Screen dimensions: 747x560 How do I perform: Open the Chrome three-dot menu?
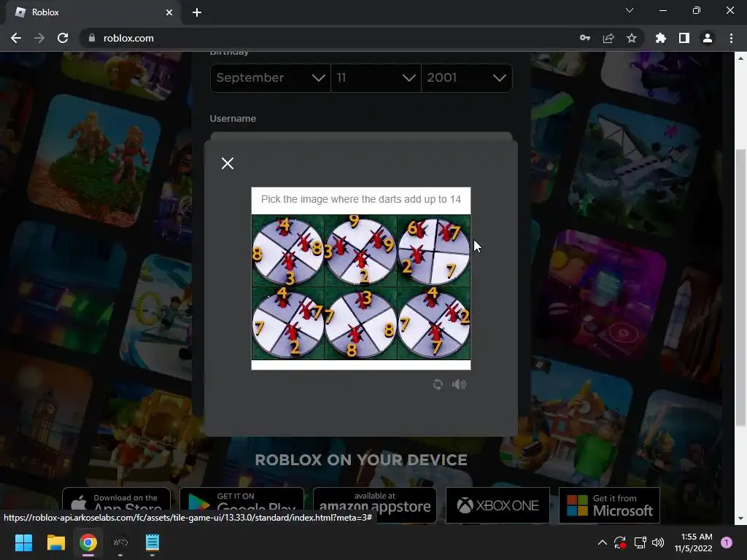(731, 38)
